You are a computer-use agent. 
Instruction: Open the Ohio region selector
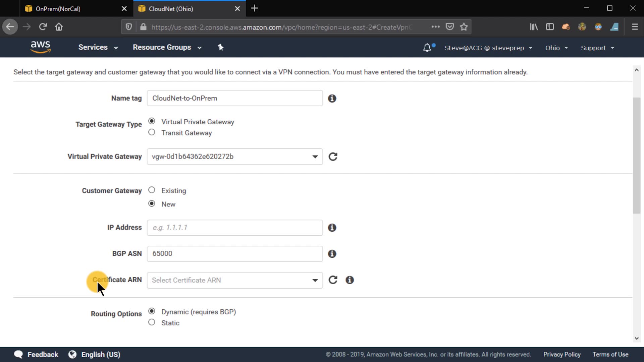point(556,48)
